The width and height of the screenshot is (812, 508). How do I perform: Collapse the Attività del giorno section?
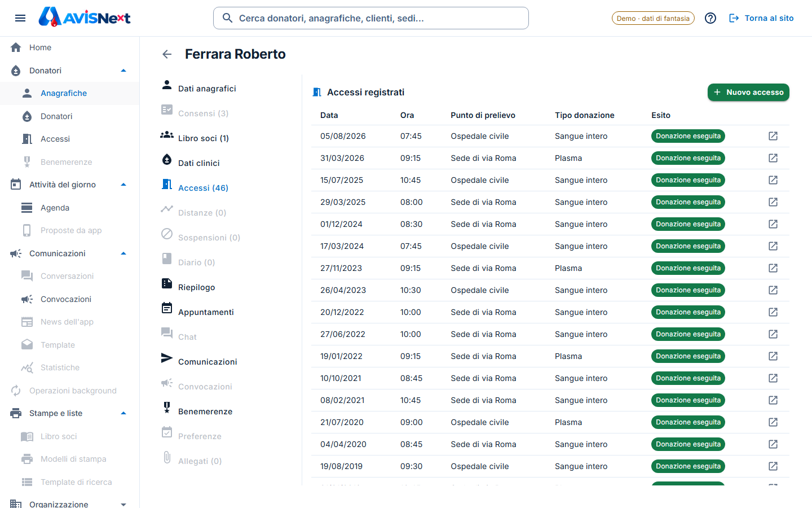pos(123,185)
